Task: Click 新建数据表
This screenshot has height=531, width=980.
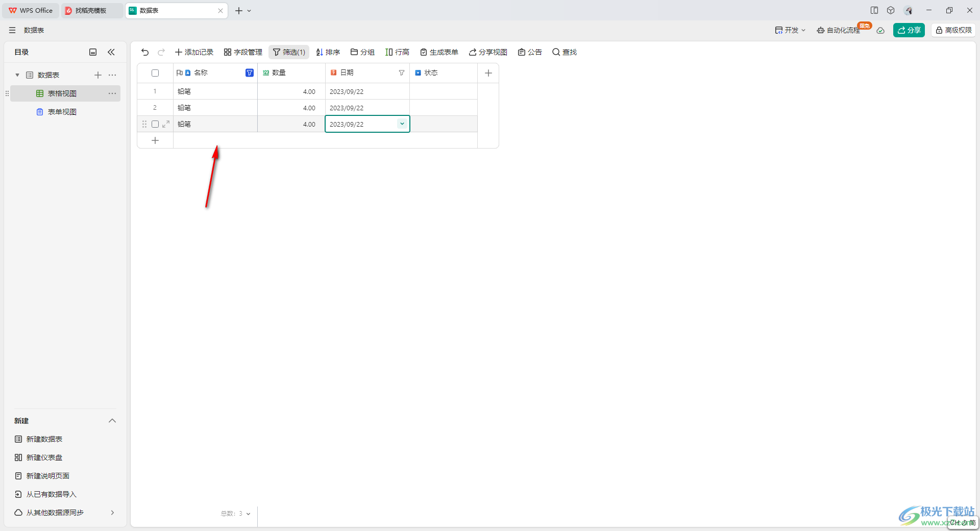Action: (39, 439)
